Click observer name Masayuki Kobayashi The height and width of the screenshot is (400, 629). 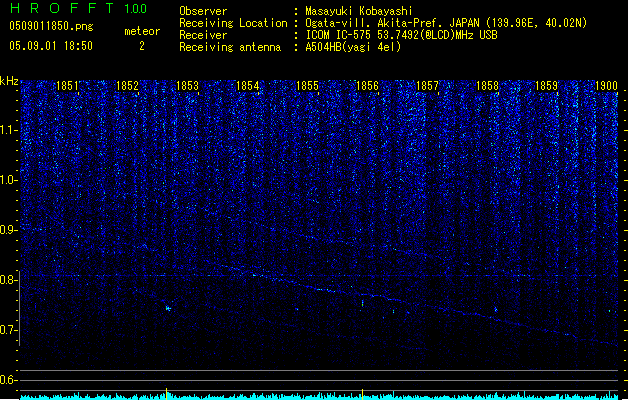point(359,11)
